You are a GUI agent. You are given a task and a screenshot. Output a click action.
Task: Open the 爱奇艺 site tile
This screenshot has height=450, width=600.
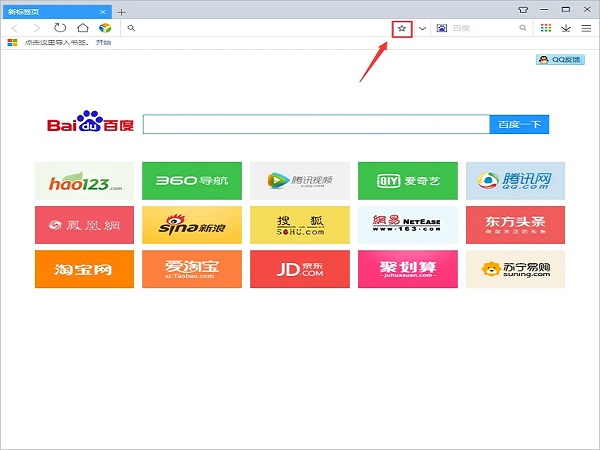coord(408,181)
